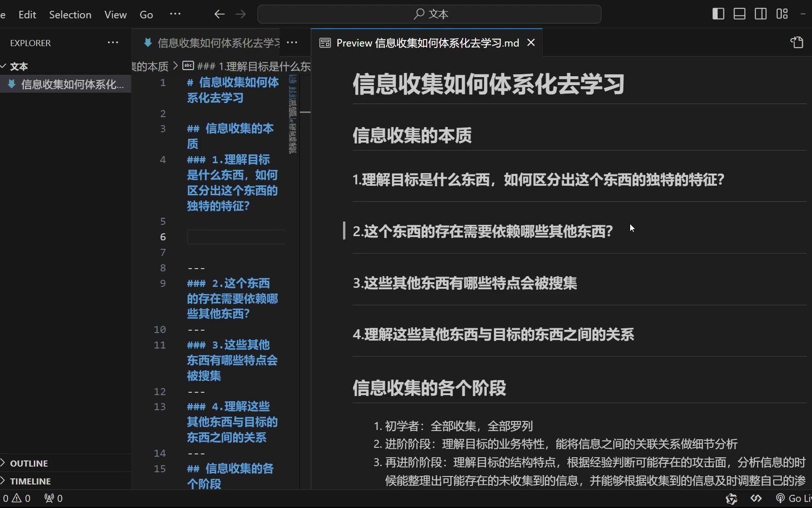Open the customize layout icon
This screenshot has height=508, width=812.
[782, 14]
